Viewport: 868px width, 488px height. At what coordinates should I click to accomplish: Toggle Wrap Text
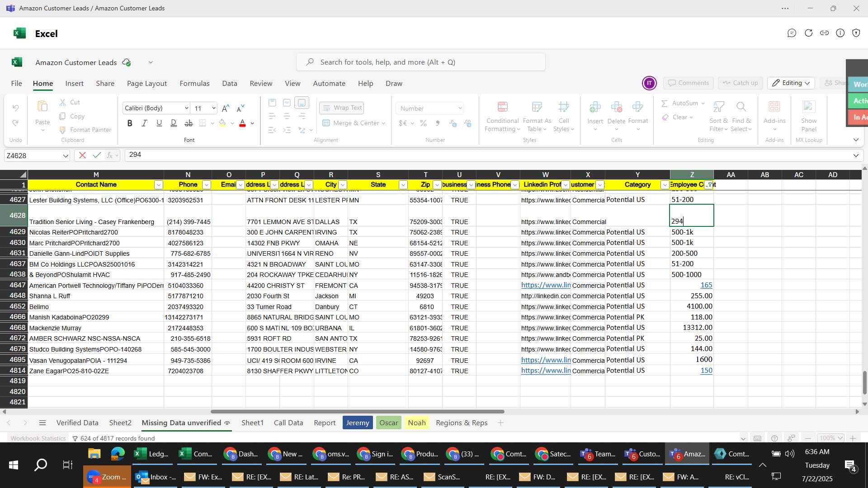click(x=342, y=108)
